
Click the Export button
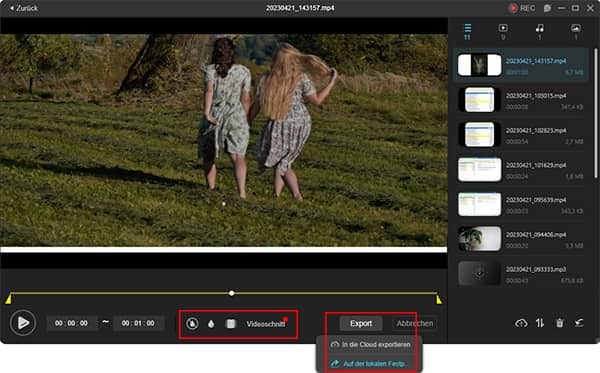[361, 324]
